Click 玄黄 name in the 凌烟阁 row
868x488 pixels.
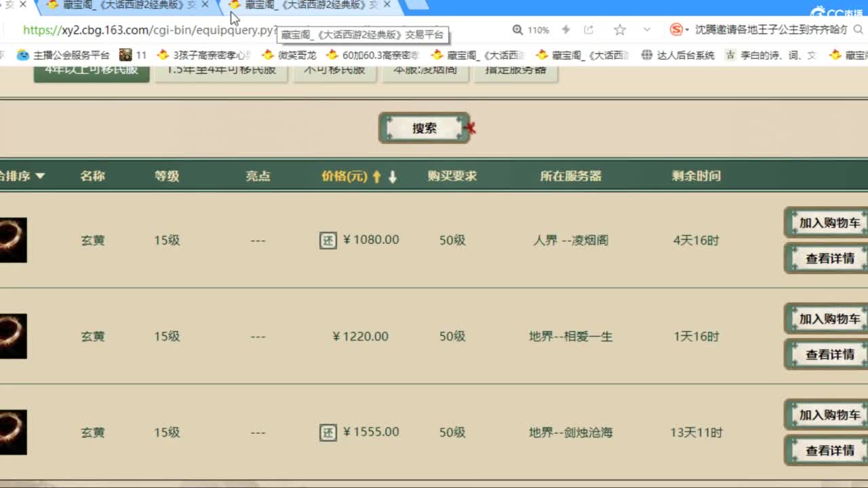[93, 240]
